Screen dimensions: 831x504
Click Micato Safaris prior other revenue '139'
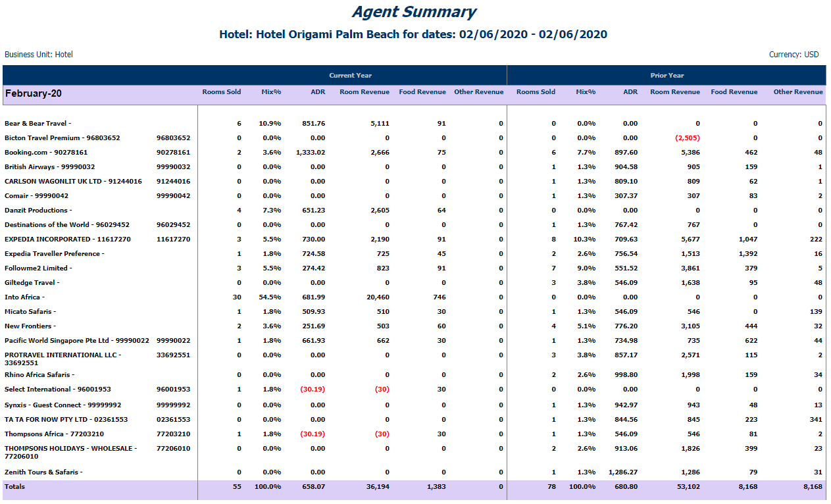click(816, 312)
